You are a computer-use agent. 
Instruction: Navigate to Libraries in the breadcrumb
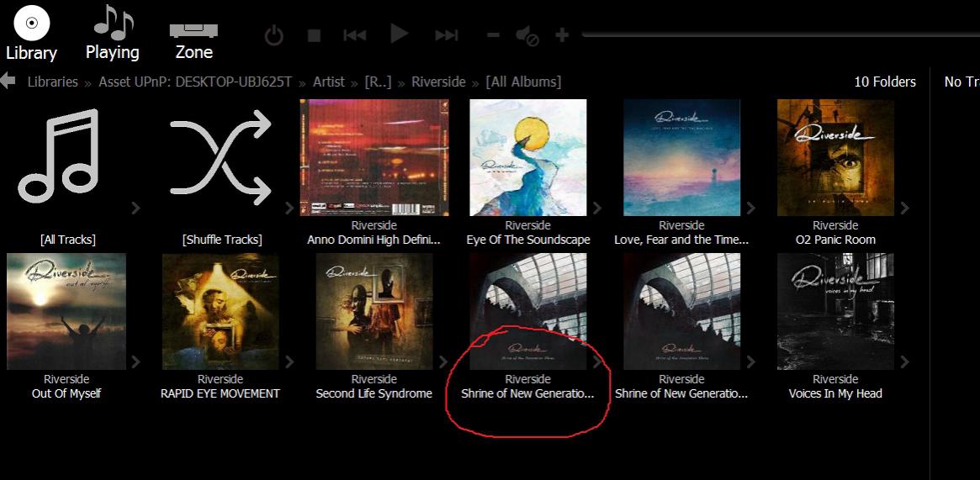(52, 82)
